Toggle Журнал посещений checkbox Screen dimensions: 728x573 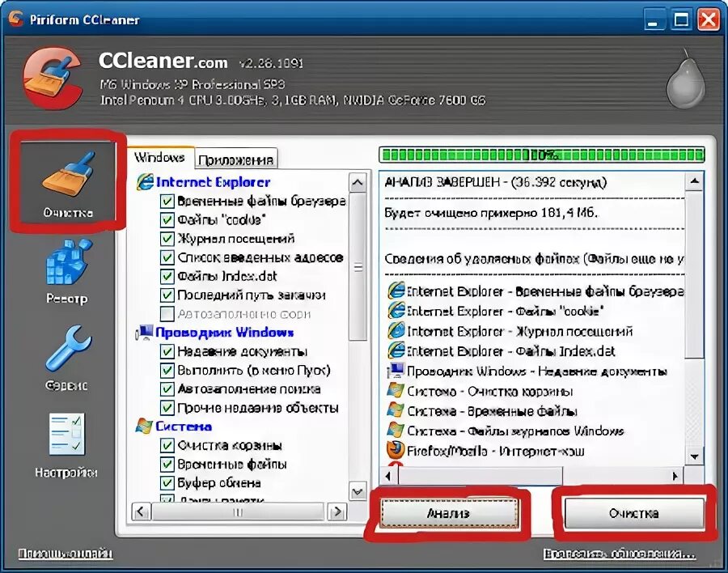[x=167, y=239]
